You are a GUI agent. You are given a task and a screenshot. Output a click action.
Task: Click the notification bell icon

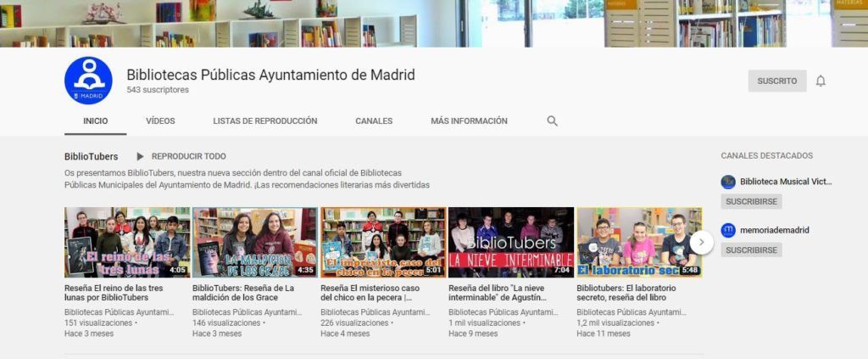click(x=821, y=81)
